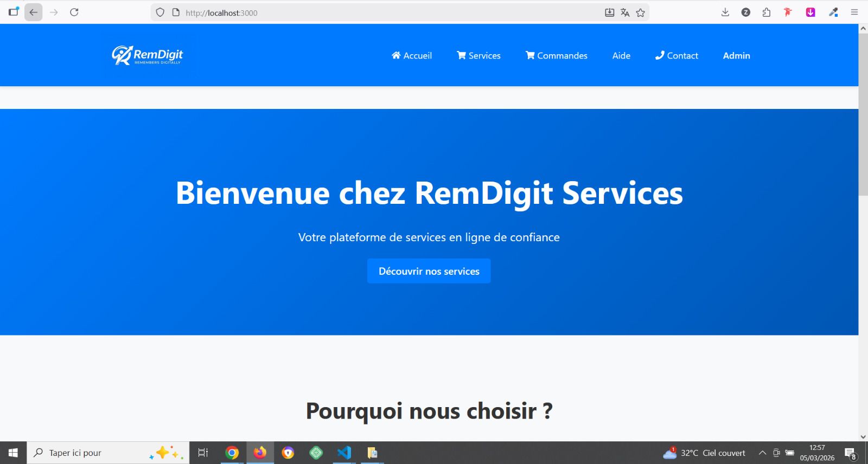Open the Windows Start menu
868x464 pixels.
pyautogui.click(x=13, y=453)
